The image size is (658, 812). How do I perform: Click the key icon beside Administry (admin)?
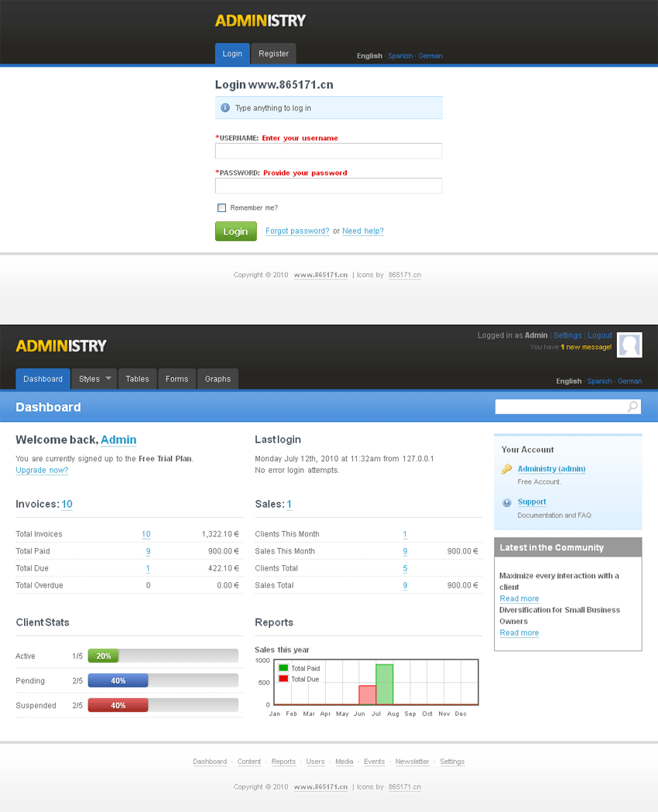click(x=506, y=469)
